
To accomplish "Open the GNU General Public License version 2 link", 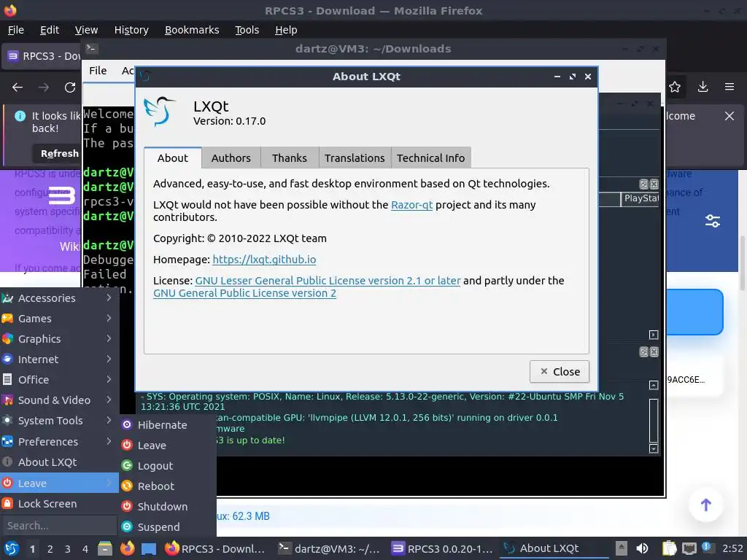I will [x=244, y=293].
